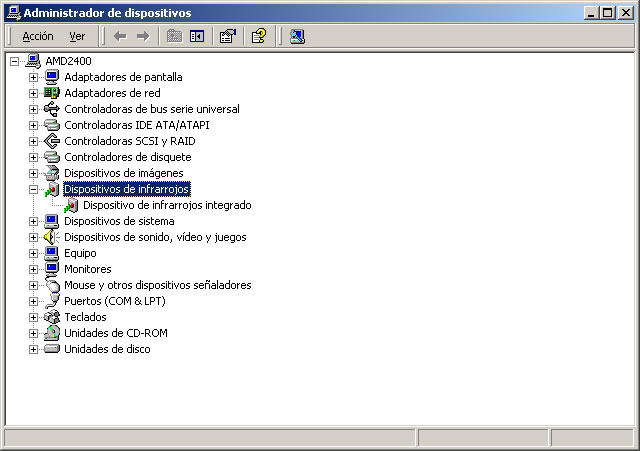Screen dimensions: 640x451
Task: Click the CD-ROM drives icon
Action: [x=52, y=333]
